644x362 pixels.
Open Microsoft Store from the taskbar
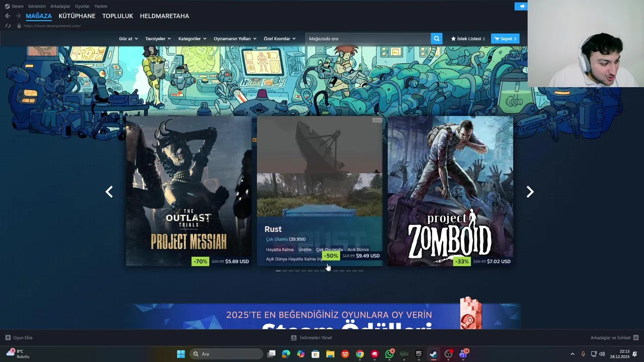tap(315, 354)
